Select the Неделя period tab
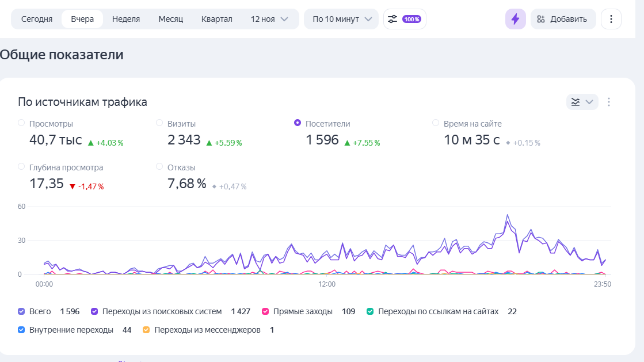Viewport: 644px width, 362px height. tap(126, 19)
